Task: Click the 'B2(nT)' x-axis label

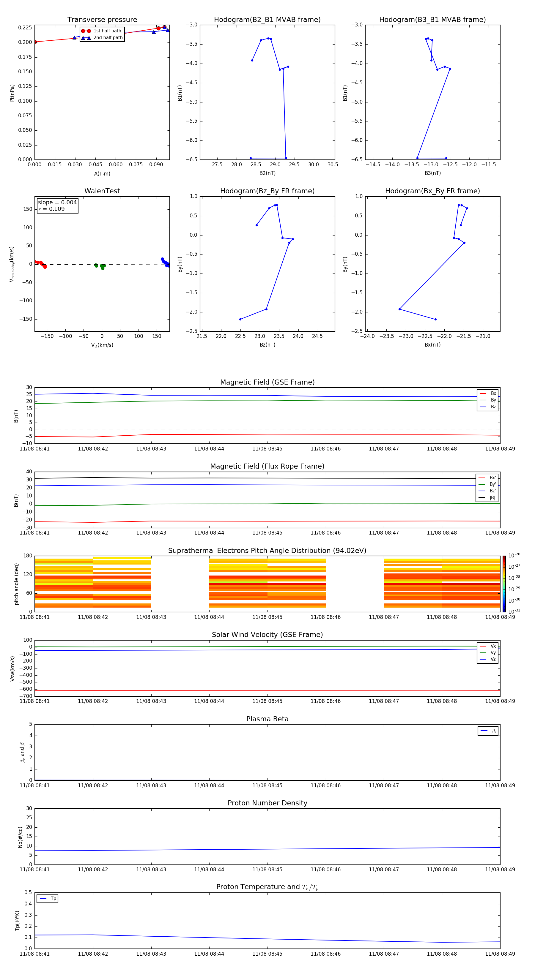Action: point(267,173)
